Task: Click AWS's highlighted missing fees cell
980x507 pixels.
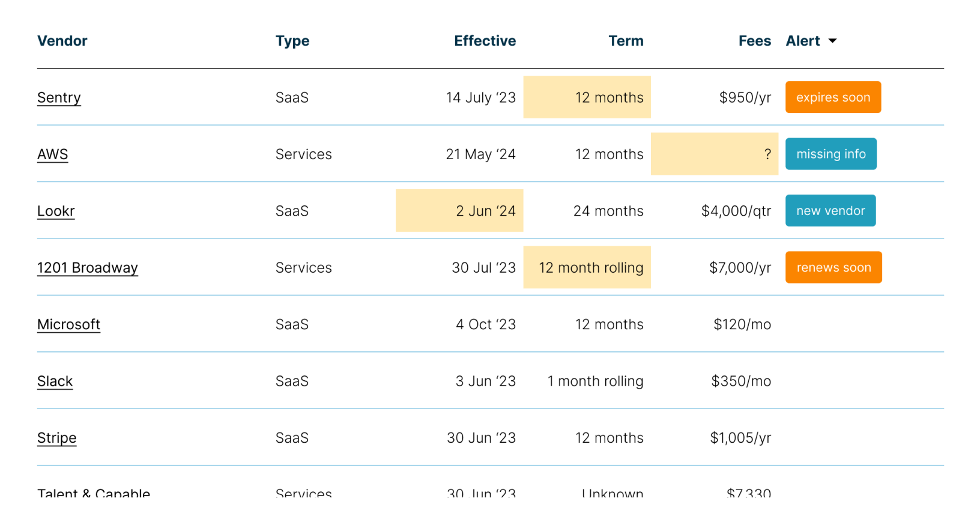Action: (x=714, y=154)
